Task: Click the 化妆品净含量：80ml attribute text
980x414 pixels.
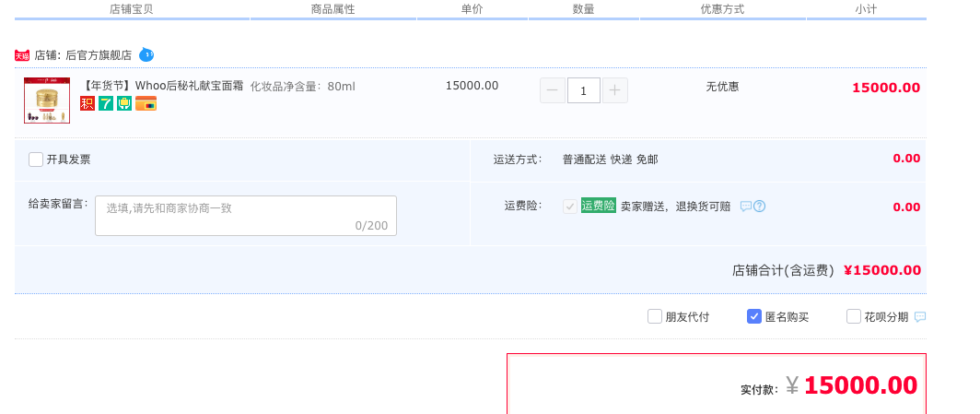Action: tap(302, 87)
